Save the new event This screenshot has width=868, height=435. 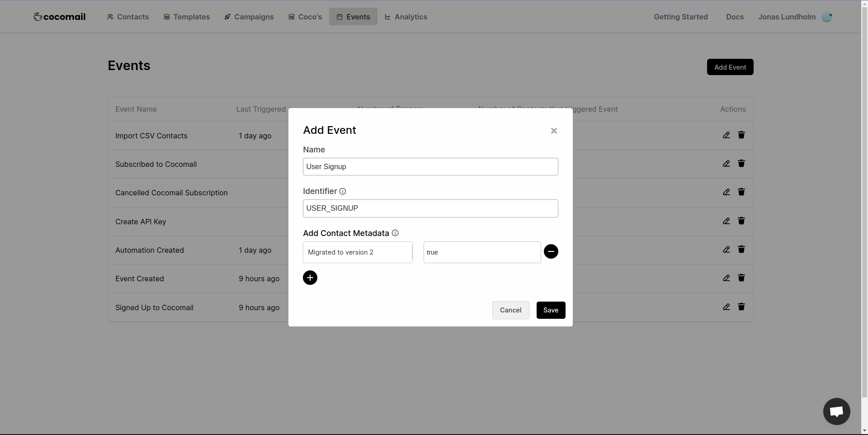(x=551, y=310)
